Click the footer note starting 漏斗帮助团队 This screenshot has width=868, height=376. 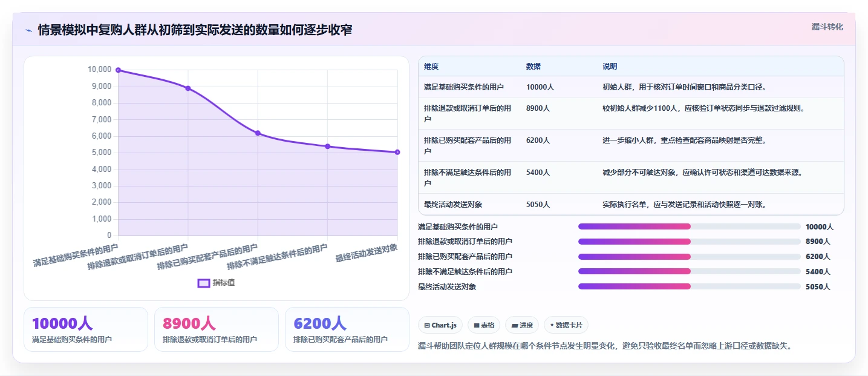[x=605, y=346]
